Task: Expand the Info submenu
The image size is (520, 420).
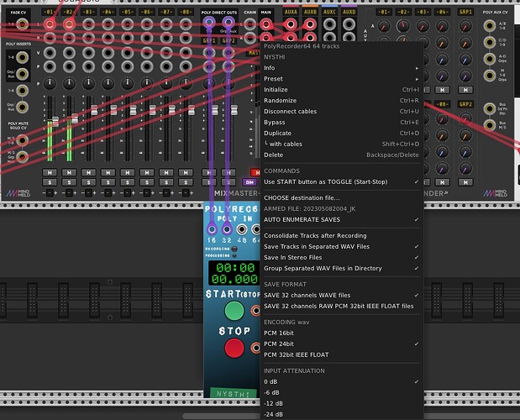Action: coord(341,68)
